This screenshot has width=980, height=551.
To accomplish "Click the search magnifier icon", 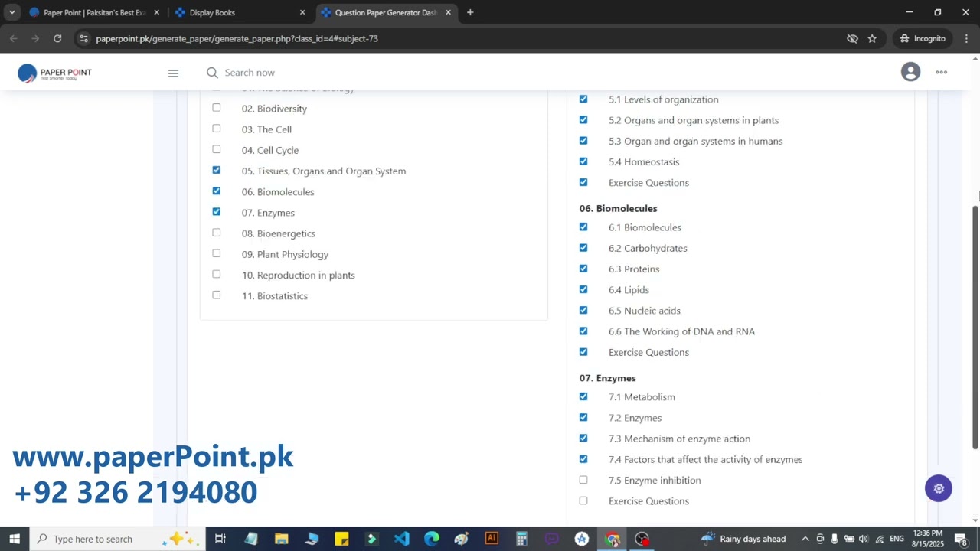I will pyautogui.click(x=212, y=73).
